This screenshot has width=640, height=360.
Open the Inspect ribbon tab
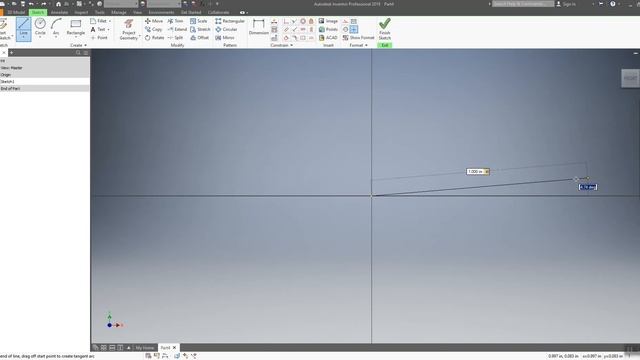81,12
